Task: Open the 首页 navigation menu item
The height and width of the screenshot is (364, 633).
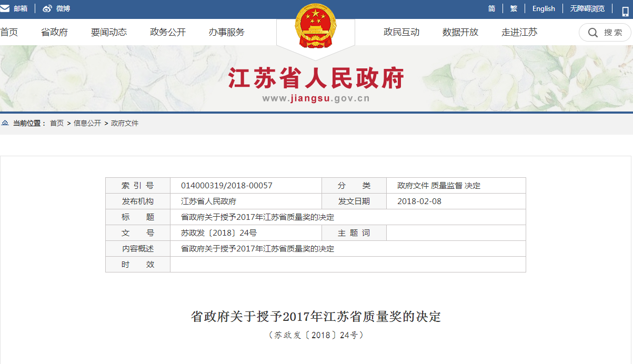Action: click(9, 32)
